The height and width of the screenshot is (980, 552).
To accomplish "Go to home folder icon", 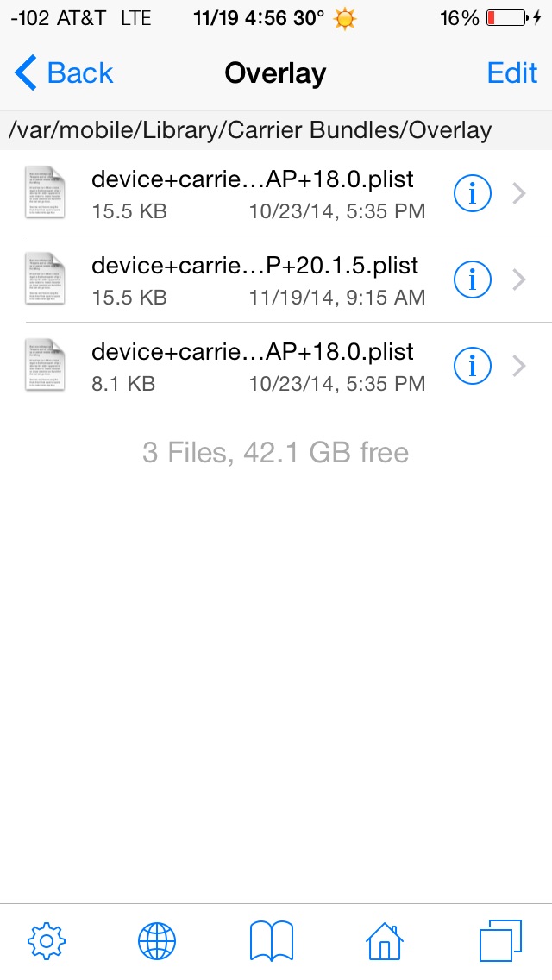I will [x=385, y=941].
